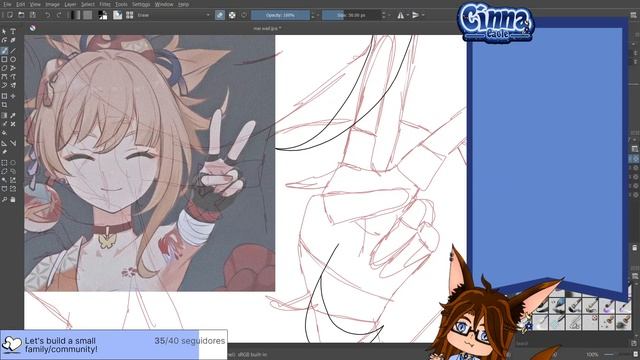
Task: Select the Contiguous Selection tool
Action: [x=4, y=180]
